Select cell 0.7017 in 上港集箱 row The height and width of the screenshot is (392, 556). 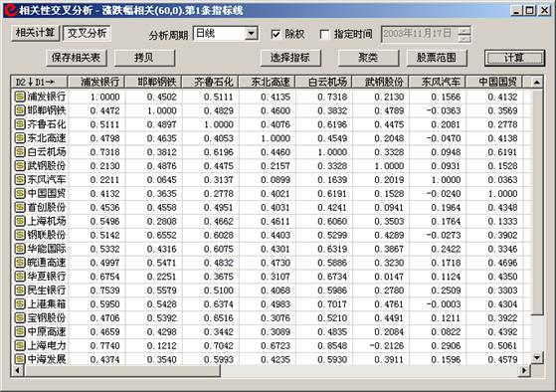(x=323, y=304)
